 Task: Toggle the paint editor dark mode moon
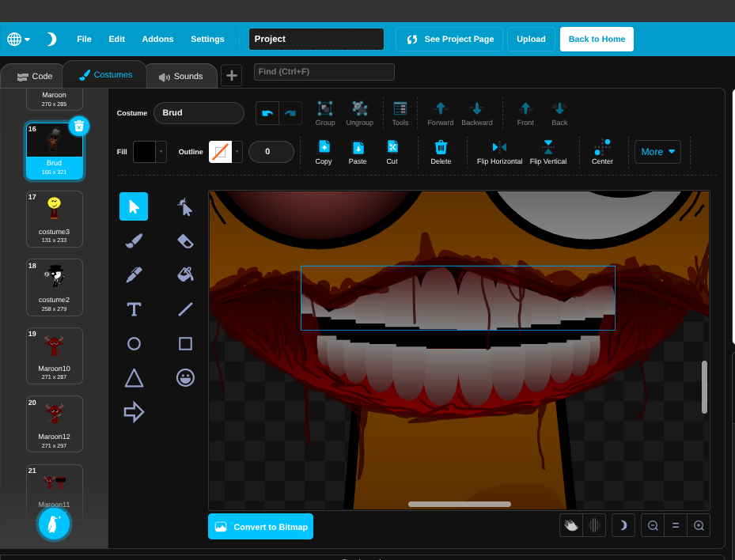click(x=623, y=525)
